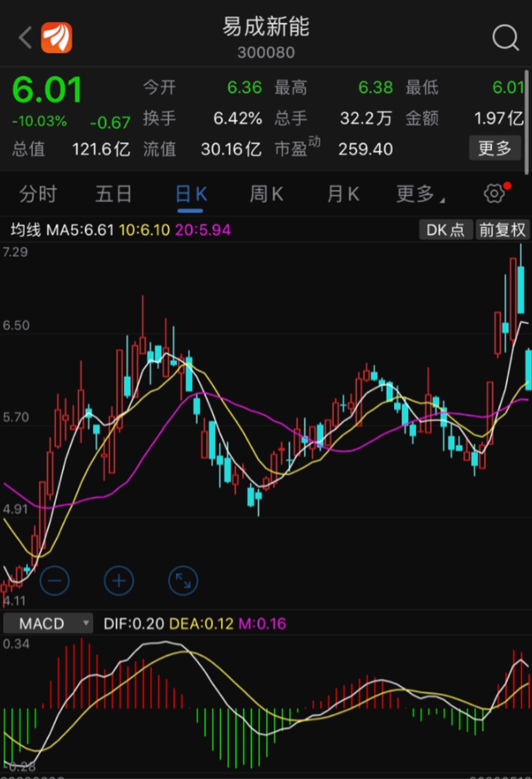Open the search magnifier icon
The width and height of the screenshot is (532, 779).
pyautogui.click(x=505, y=38)
